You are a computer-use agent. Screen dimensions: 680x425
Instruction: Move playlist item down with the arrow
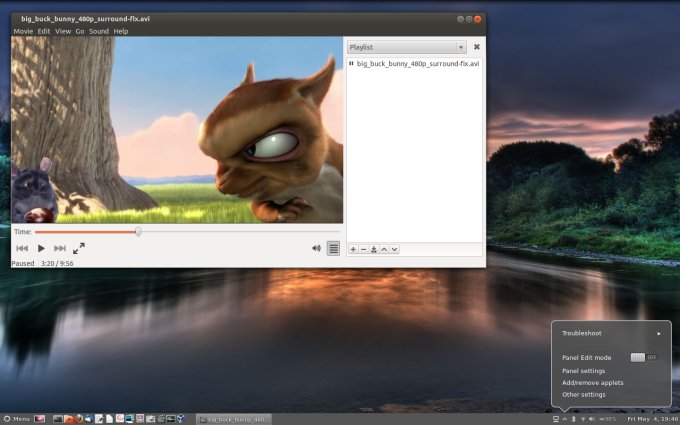394,249
